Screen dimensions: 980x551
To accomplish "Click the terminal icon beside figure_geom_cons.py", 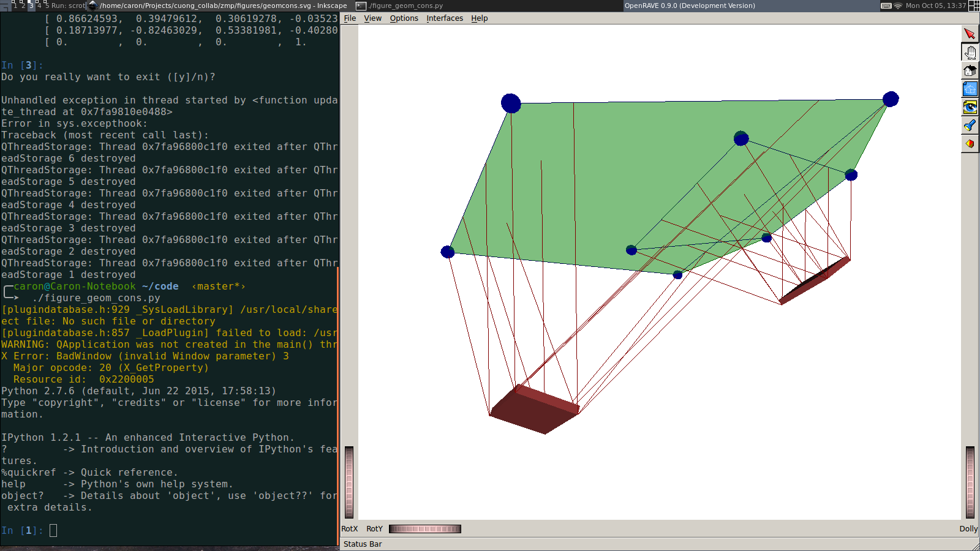I will click(x=361, y=6).
